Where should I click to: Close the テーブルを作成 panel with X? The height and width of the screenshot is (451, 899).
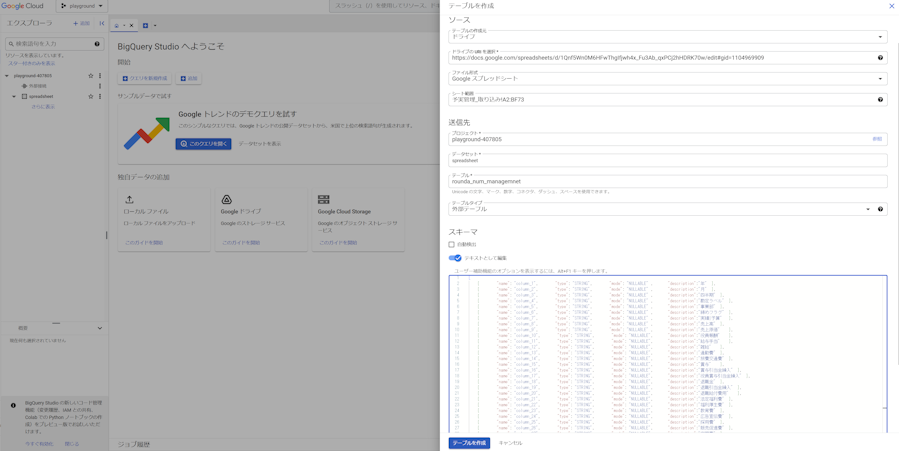891,6
